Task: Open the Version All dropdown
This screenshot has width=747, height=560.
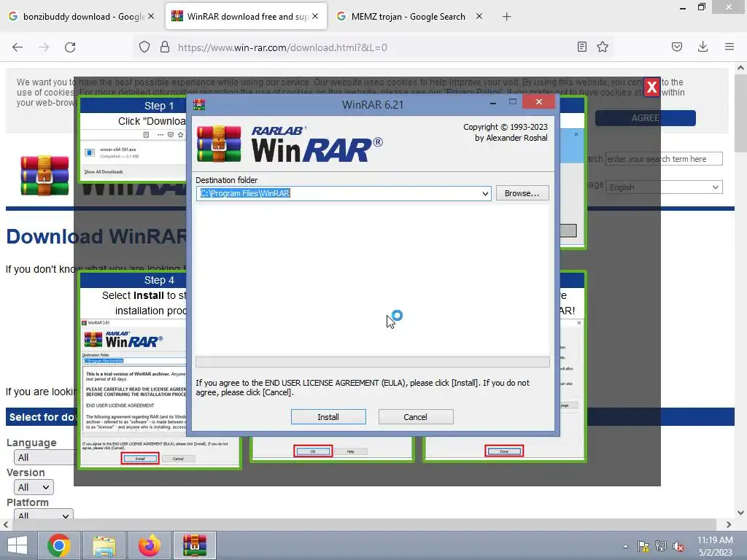Action: pos(34,487)
